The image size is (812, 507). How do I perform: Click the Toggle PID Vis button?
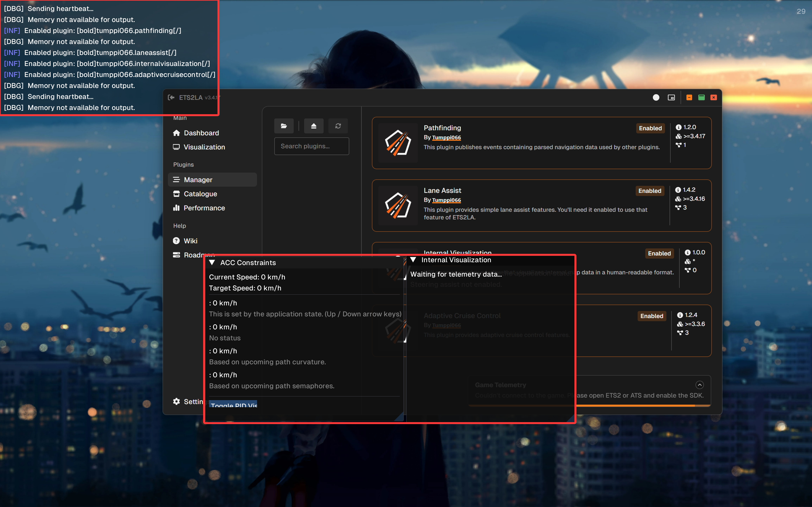click(233, 404)
